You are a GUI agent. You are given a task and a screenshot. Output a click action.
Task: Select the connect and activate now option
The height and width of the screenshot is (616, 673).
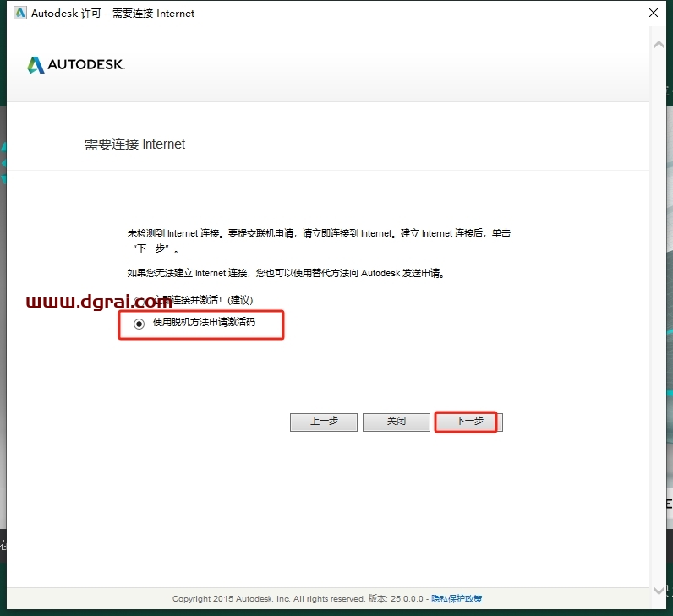pos(139,300)
